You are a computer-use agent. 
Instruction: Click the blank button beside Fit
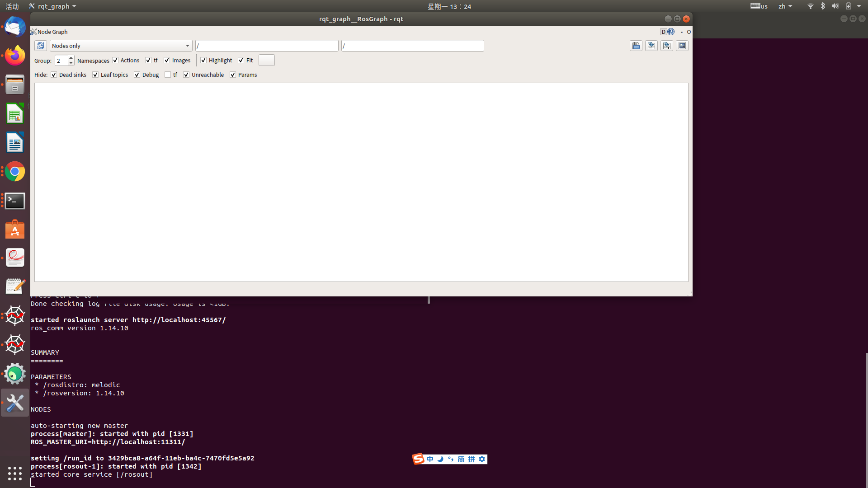coord(266,61)
